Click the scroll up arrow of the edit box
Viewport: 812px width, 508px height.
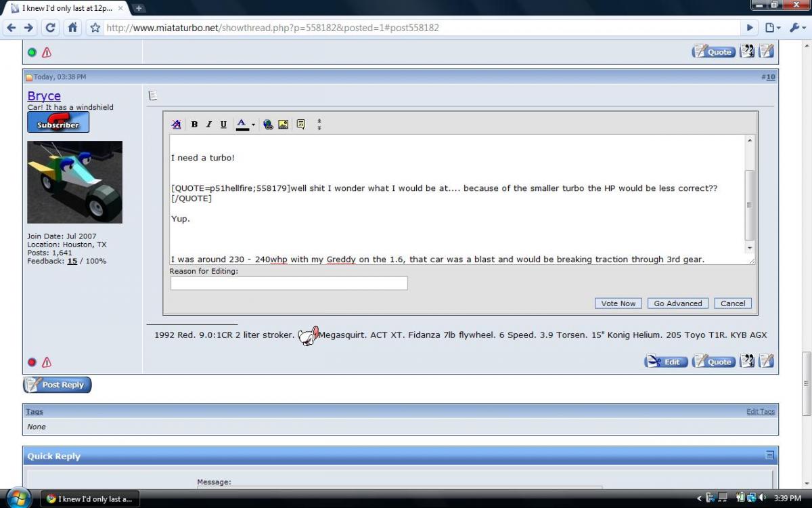[x=750, y=140]
